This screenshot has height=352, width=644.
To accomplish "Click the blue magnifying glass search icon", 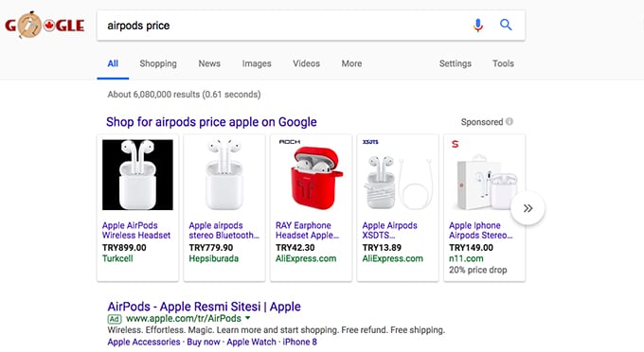I will pos(506,25).
